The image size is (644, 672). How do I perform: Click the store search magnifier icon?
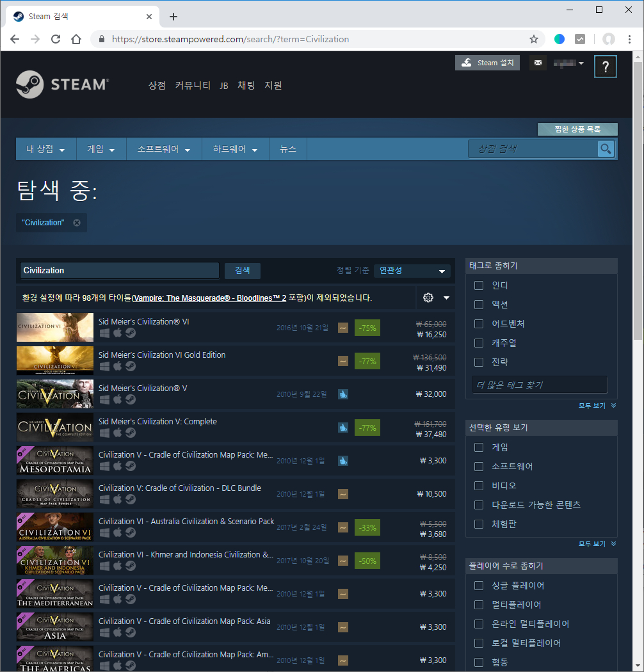(606, 148)
